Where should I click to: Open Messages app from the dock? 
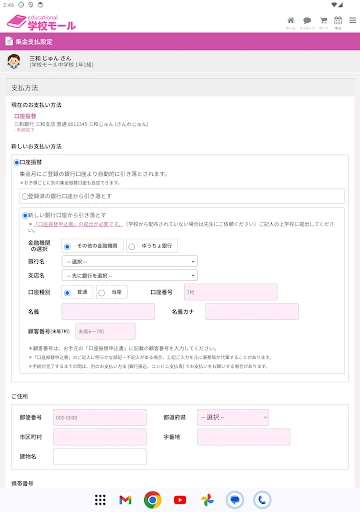pyautogui.click(x=235, y=500)
